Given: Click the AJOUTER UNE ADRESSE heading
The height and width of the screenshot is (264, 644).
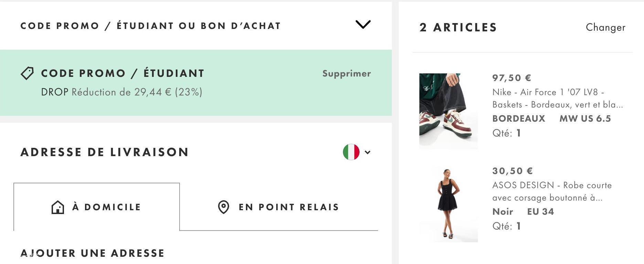Looking at the screenshot, I should tap(93, 253).
